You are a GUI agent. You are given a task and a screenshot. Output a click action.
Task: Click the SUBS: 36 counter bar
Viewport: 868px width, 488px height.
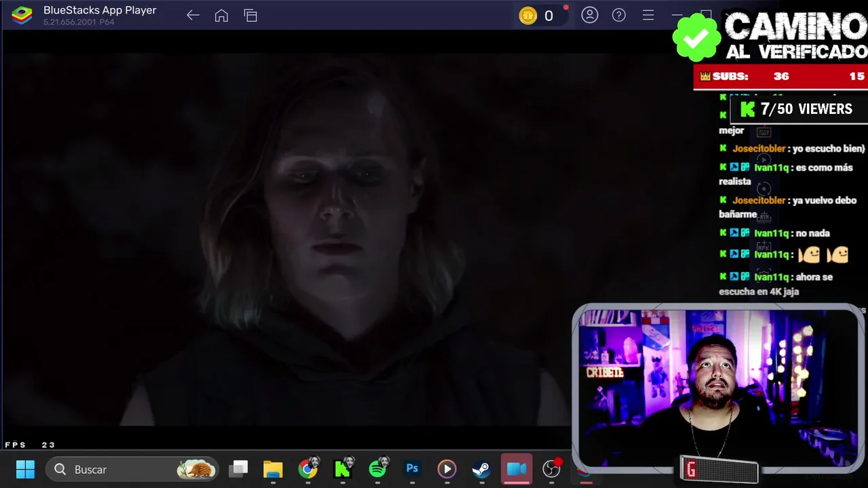[781, 77]
